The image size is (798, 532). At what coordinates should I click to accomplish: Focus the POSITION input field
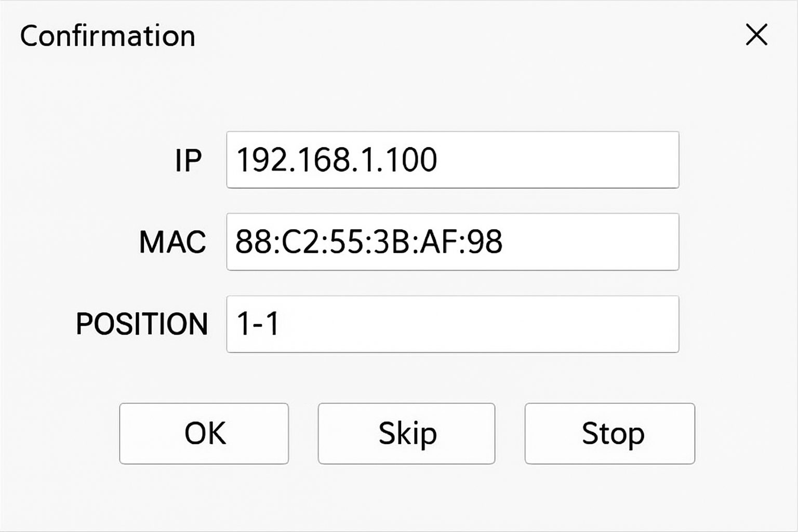453,324
